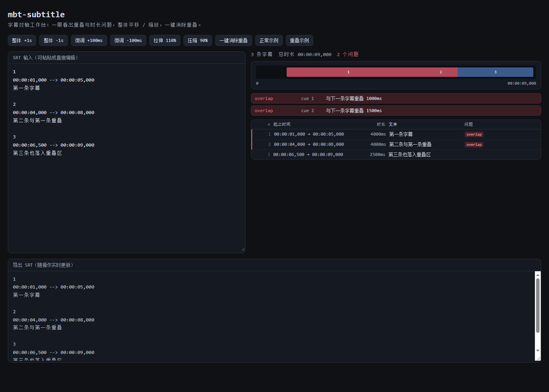This screenshot has width=549, height=392.
Task: Click the 总时长 00:00:09,000 summary
Action: (305, 54)
